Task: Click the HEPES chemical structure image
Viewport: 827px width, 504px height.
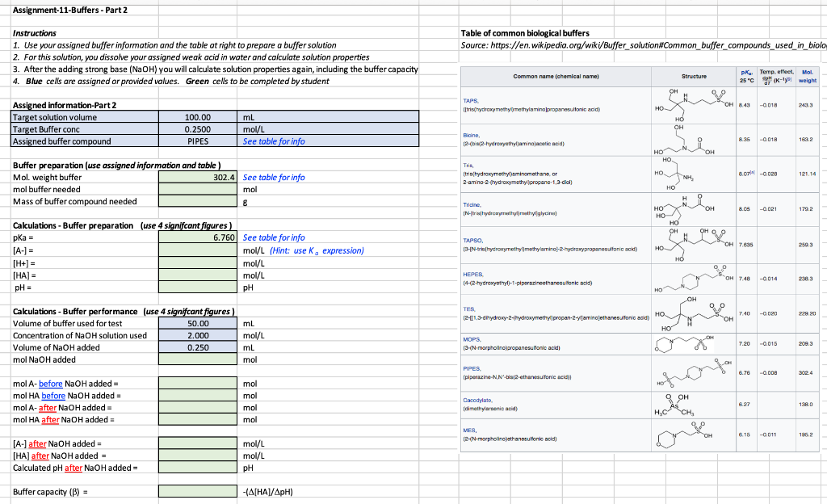Action: point(693,279)
